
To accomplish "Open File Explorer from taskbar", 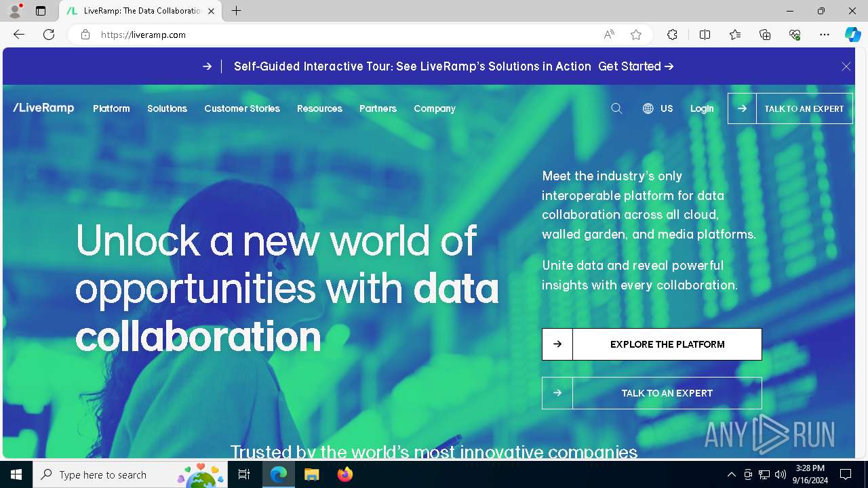I will pyautogui.click(x=311, y=474).
